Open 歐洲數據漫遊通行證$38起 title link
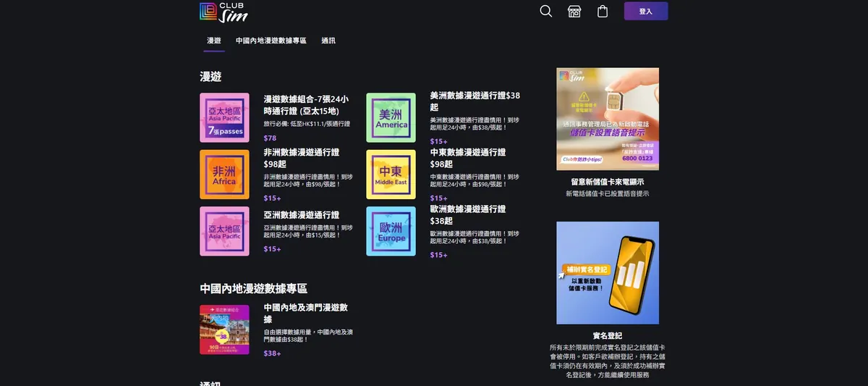Image resolution: width=868 pixels, height=386 pixels. click(x=468, y=214)
